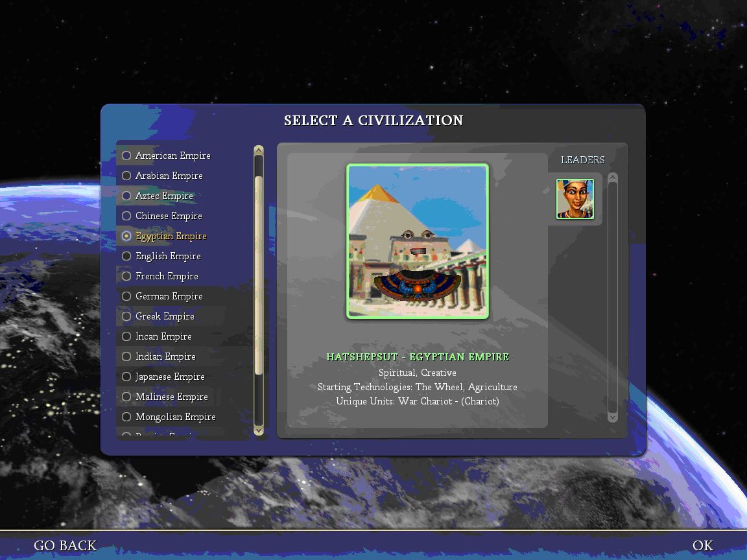Image resolution: width=747 pixels, height=560 pixels.
Task: Click leaders panel scroll down arrow
Action: [x=613, y=417]
